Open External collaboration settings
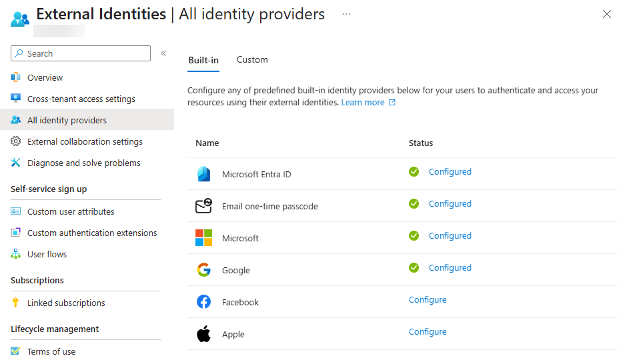This screenshot has width=623, height=364. tap(85, 142)
